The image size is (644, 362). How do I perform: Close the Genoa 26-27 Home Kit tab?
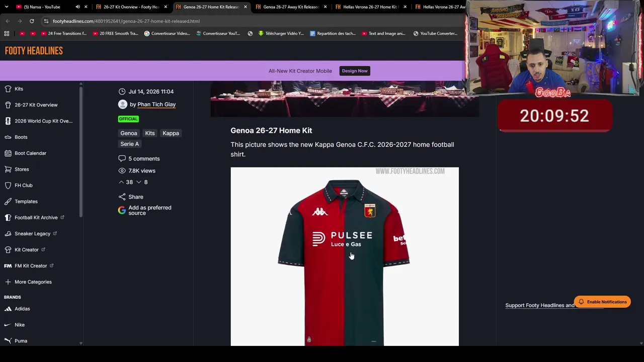click(x=246, y=7)
